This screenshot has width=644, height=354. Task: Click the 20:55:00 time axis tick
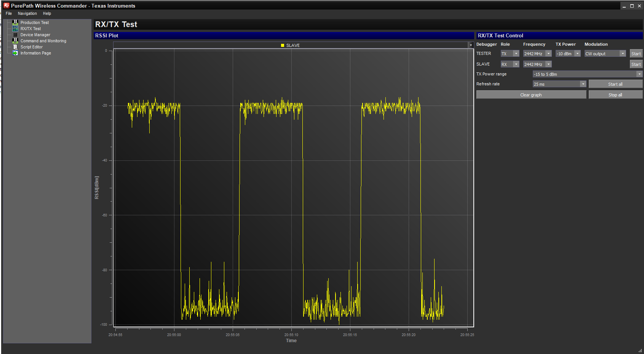coord(174,335)
